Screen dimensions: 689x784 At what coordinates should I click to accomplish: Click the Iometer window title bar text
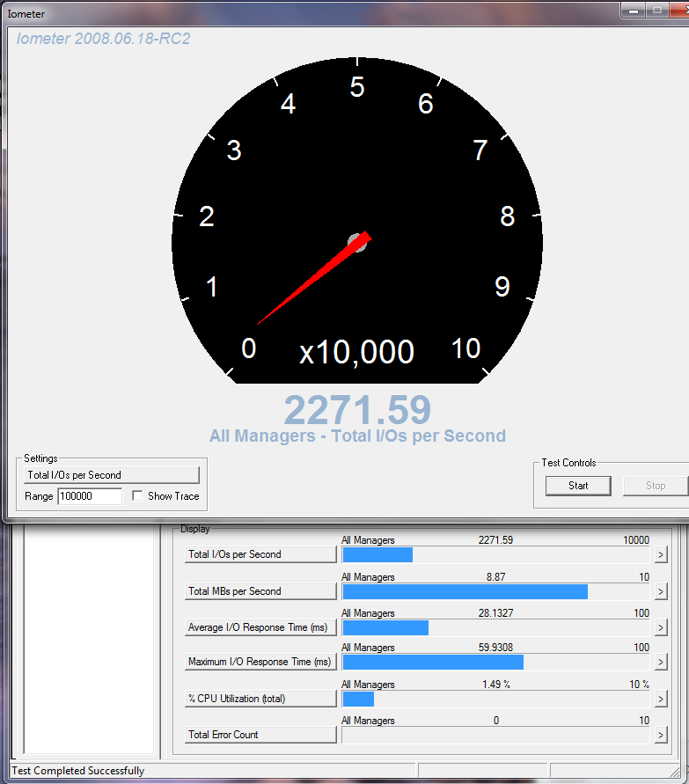(26, 14)
